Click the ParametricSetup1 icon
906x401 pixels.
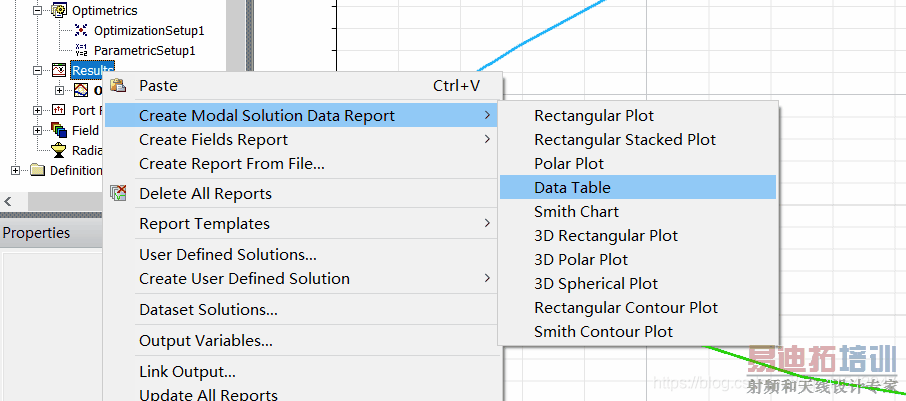click(x=81, y=50)
